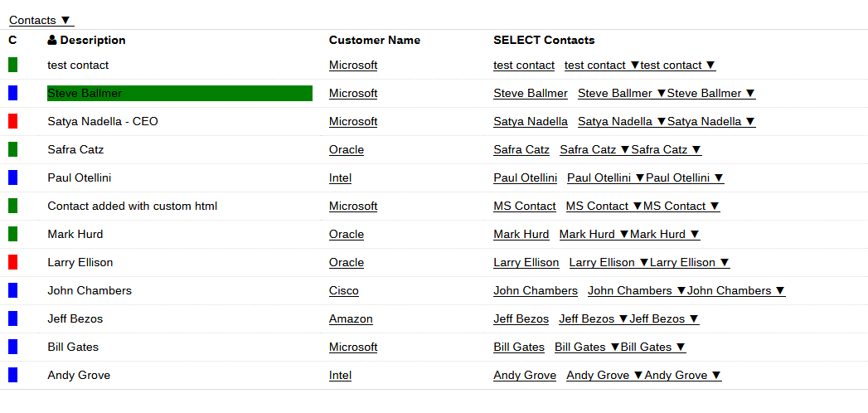Image resolution: width=868 pixels, height=413 pixels.
Task: Select the highlighted Steve Ballmer description cell
Action: pos(179,93)
